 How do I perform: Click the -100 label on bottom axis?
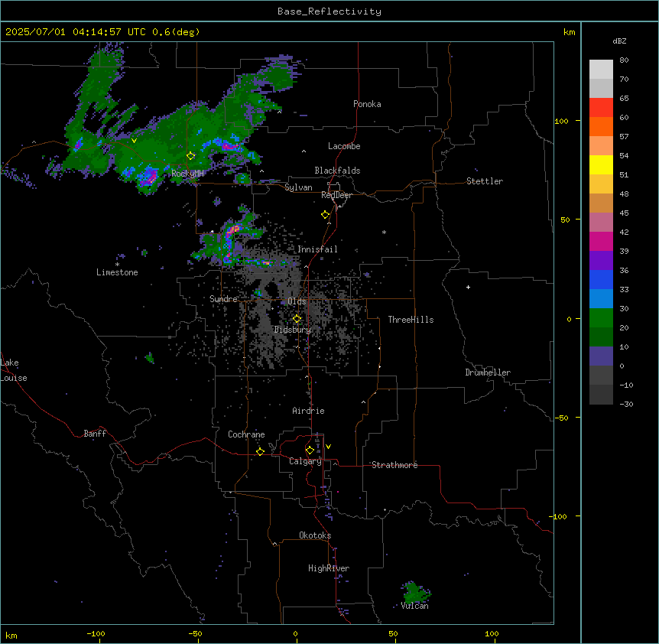[96, 633]
